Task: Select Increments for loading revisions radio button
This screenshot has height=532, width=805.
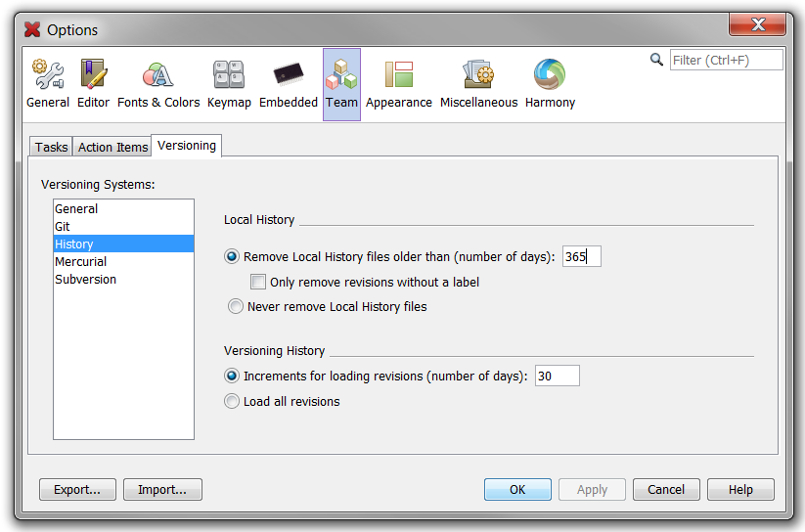Action: (232, 377)
